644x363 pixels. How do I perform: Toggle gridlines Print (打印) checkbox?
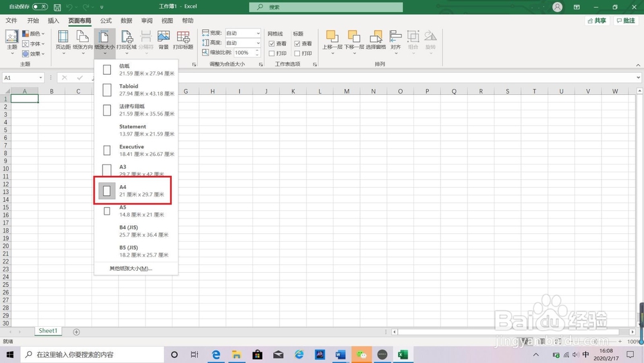click(x=272, y=54)
